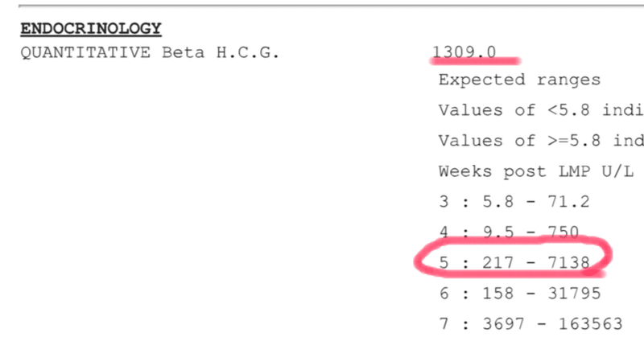The height and width of the screenshot is (337, 644).
Task: Click the line starting Values of >=5.8
Action: tap(540, 141)
